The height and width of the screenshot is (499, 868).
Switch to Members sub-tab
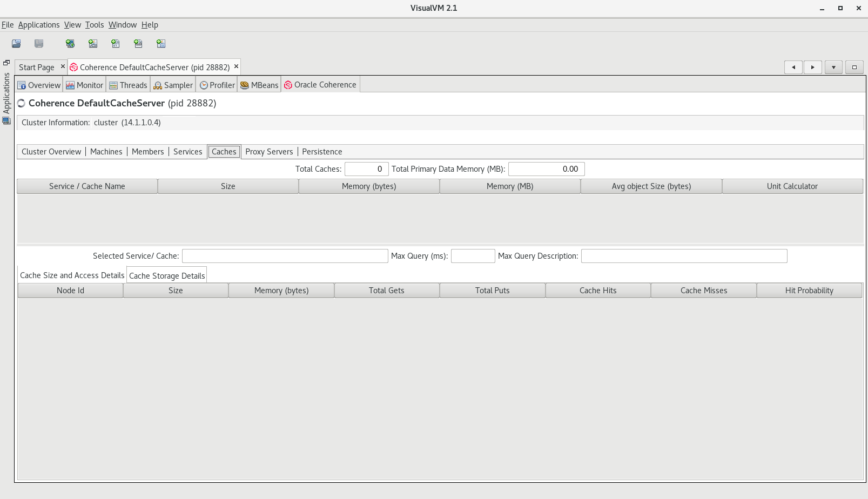(x=147, y=152)
